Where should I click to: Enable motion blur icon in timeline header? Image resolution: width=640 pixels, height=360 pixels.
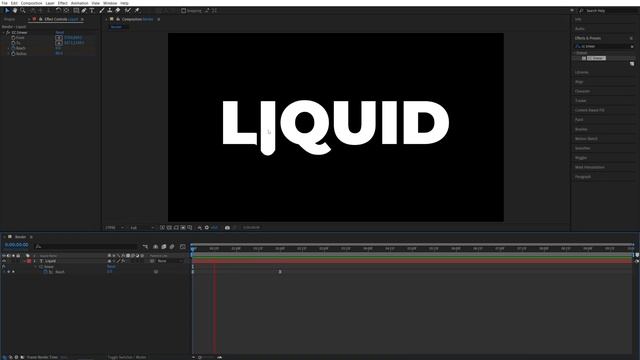172,247
